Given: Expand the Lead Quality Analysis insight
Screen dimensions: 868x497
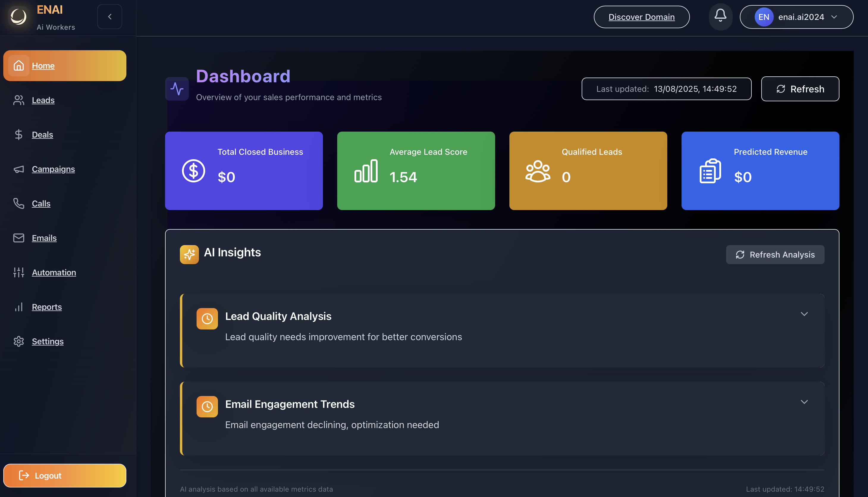Looking at the screenshot, I should 804,314.
